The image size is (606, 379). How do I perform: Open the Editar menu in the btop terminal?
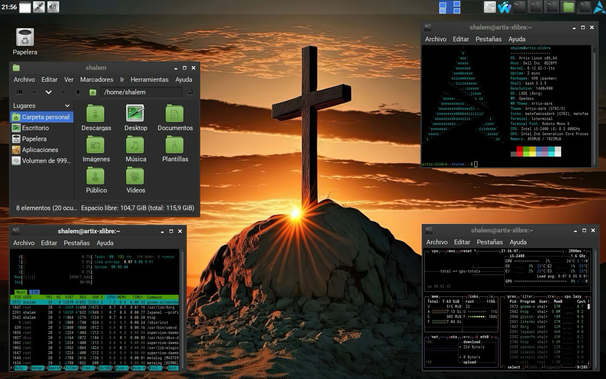[x=462, y=242]
